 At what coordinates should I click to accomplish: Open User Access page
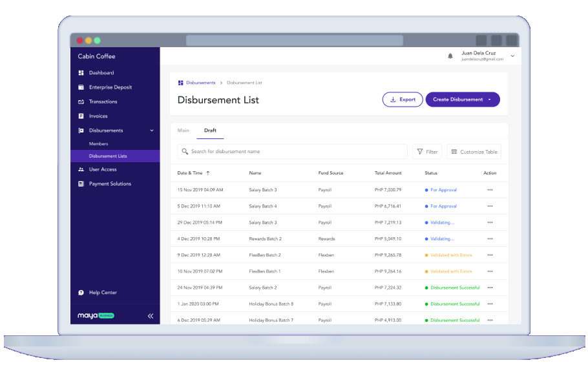click(x=103, y=169)
